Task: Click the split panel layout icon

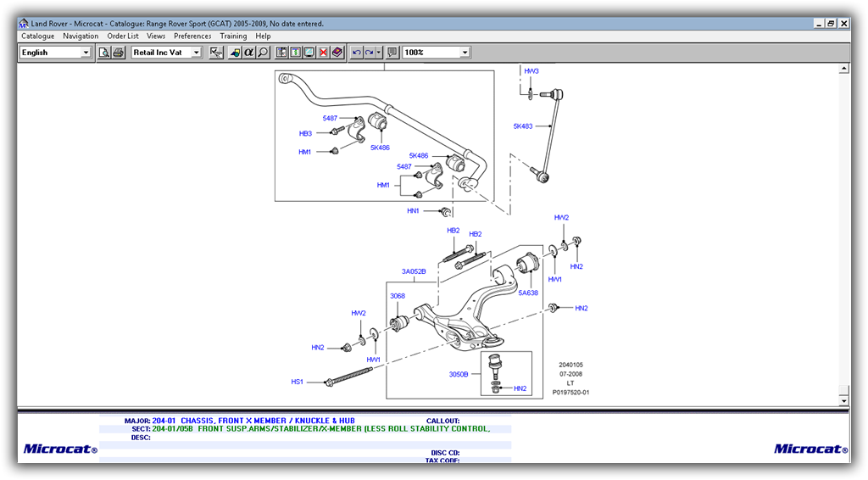Action: (x=281, y=52)
